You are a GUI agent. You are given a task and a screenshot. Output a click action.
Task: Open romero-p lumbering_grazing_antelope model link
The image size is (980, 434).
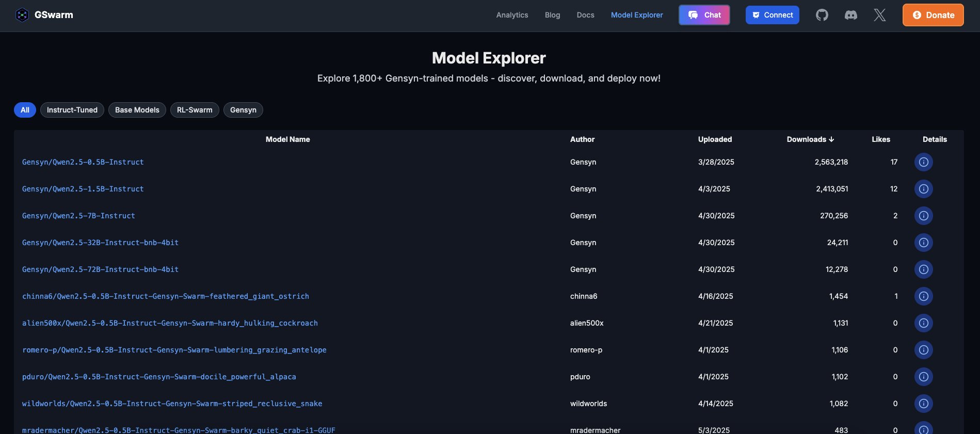[174, 350]
